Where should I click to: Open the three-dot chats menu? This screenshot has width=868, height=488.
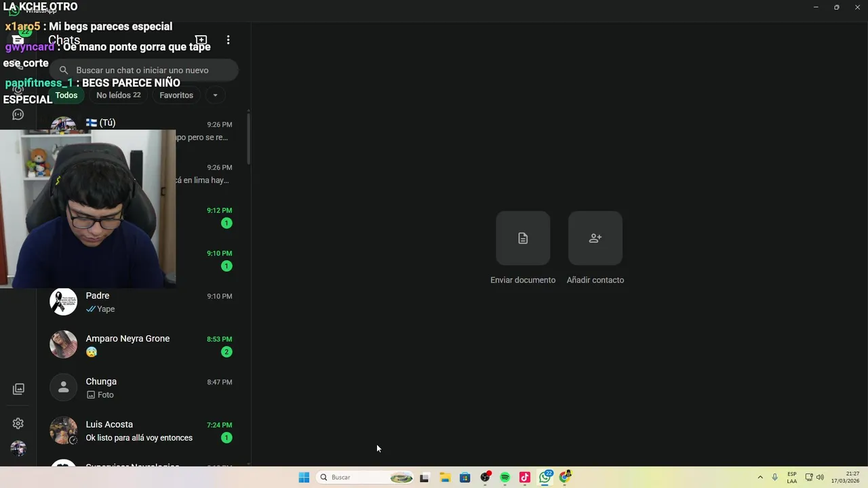click(x=228, y=40)
